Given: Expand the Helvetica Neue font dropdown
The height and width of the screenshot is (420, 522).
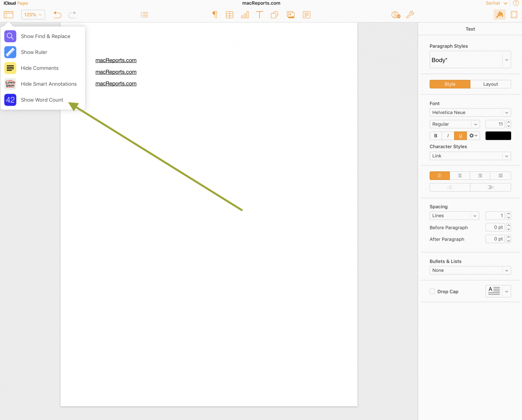Looking at the screenshot, I should coord(470,112).
